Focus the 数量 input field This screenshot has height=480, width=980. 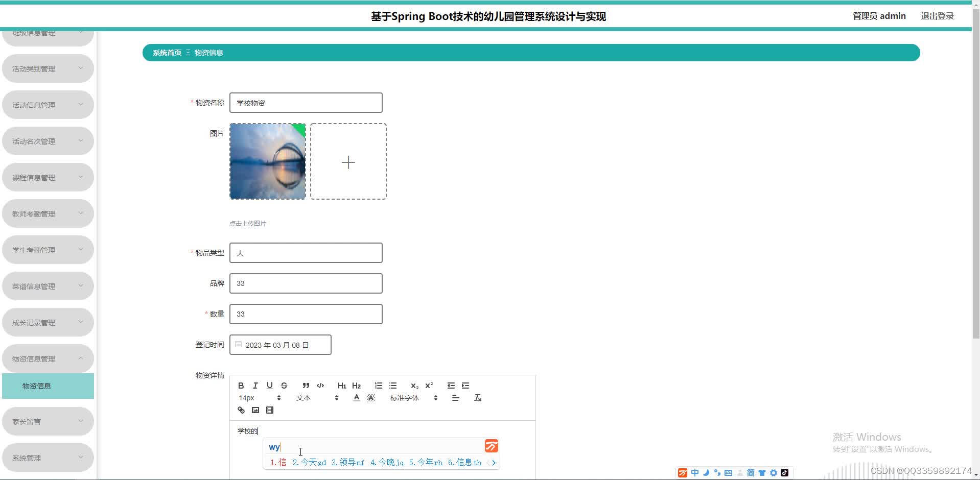[x=306, y=314]
